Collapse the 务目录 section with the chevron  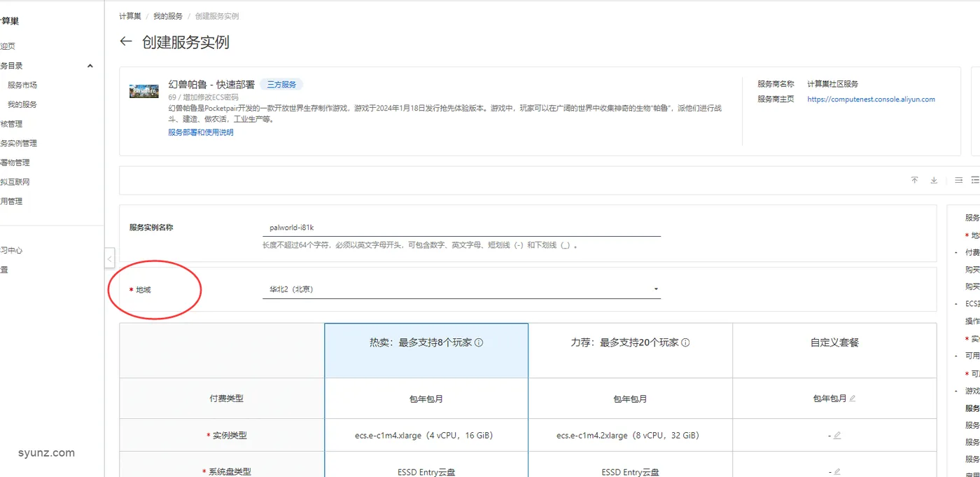coord(90,66)
